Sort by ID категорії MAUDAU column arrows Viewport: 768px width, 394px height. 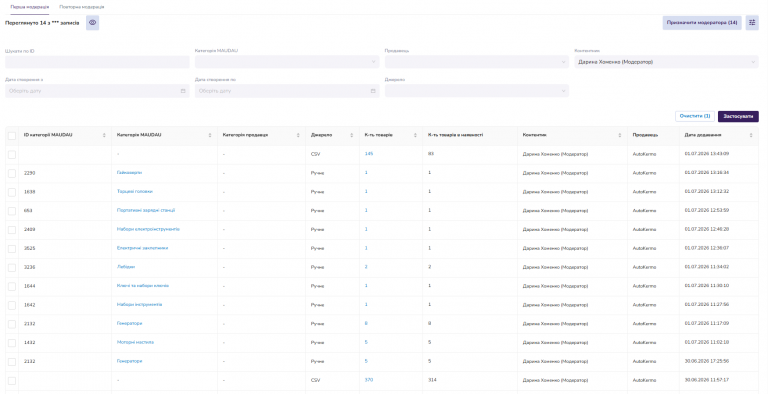(104, 135)
